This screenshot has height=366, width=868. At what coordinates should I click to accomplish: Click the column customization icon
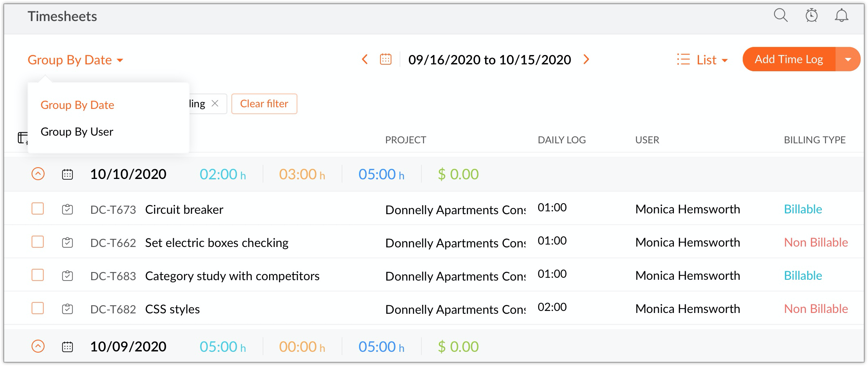tap(22, 138)
